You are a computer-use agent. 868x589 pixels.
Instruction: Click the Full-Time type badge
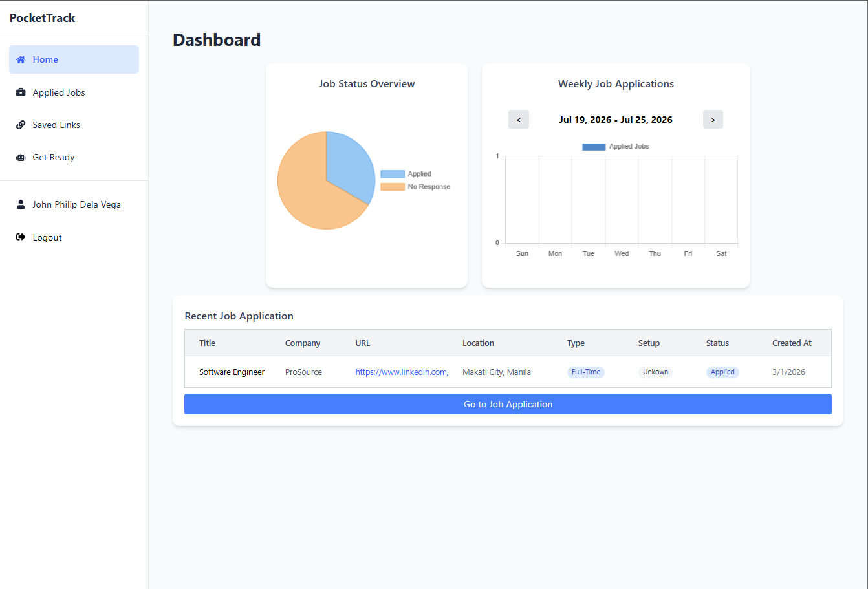pyautogui.click(x=586, y=372)
